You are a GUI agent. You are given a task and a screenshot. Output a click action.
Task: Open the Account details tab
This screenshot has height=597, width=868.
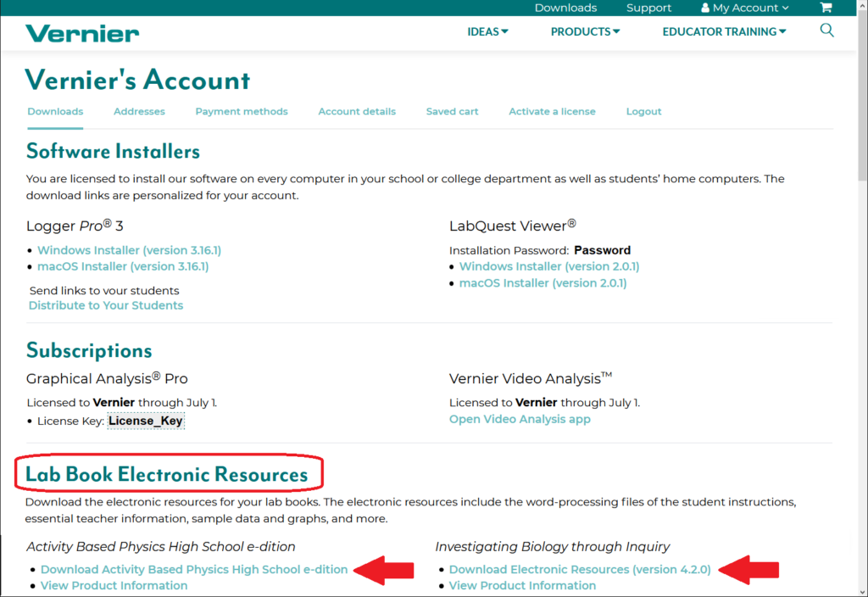[357, 111]
